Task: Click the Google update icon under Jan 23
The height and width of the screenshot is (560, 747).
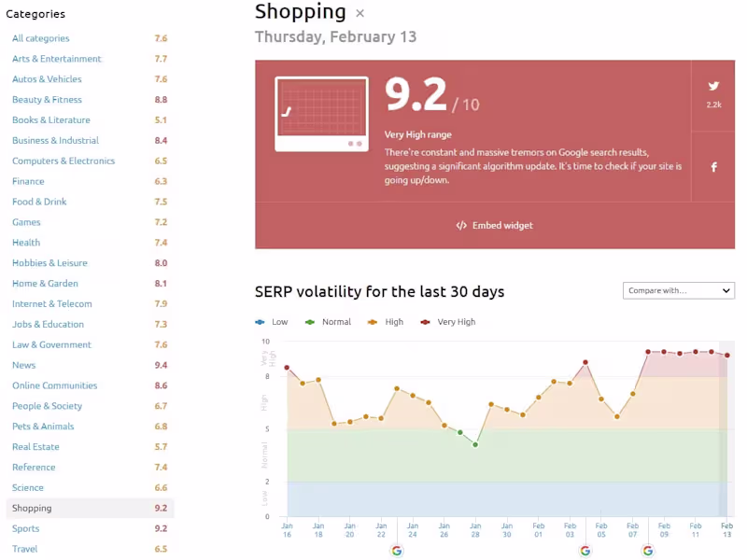Action: pos(397,551)
